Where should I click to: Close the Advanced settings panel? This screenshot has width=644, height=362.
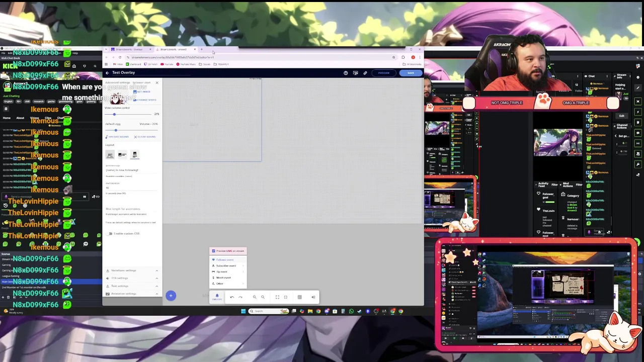click(157, 82)
